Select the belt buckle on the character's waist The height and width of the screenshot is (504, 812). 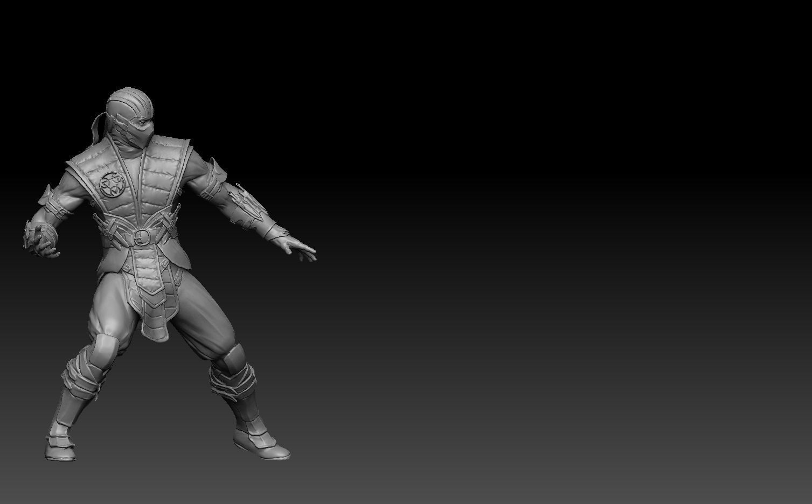click(x=143, y=236)
